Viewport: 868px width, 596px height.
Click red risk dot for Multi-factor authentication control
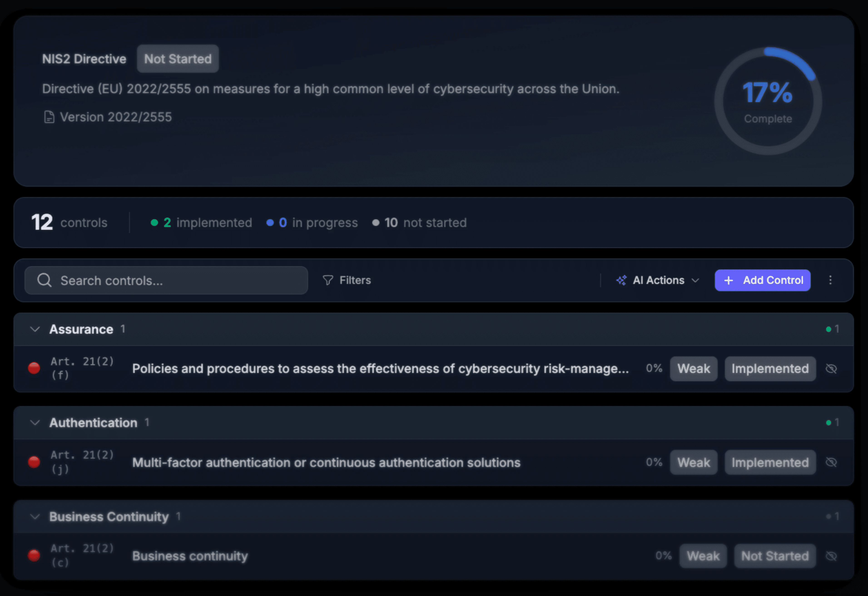[x=34, y=462]
